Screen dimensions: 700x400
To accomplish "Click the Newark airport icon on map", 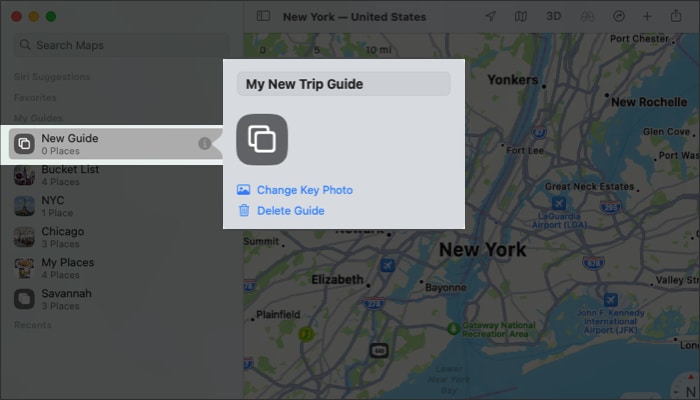I will click(x=387, y=265).
